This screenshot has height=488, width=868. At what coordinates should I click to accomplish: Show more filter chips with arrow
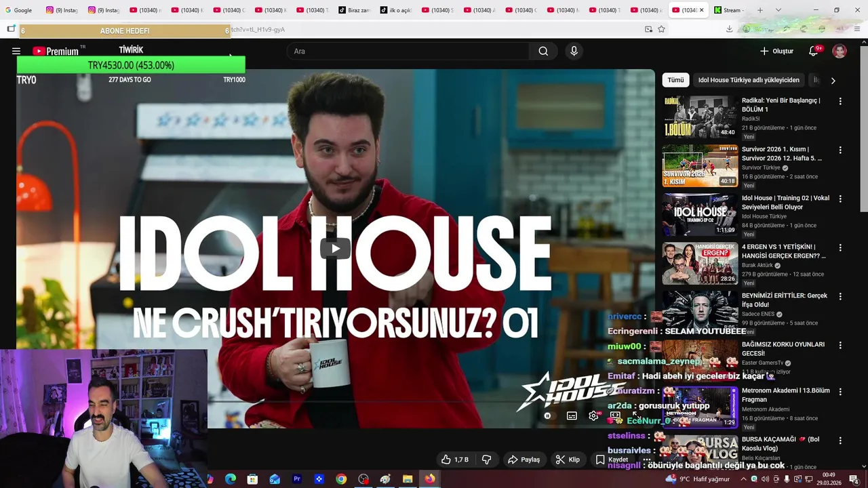pyautogui.click(x=833, y=80)
